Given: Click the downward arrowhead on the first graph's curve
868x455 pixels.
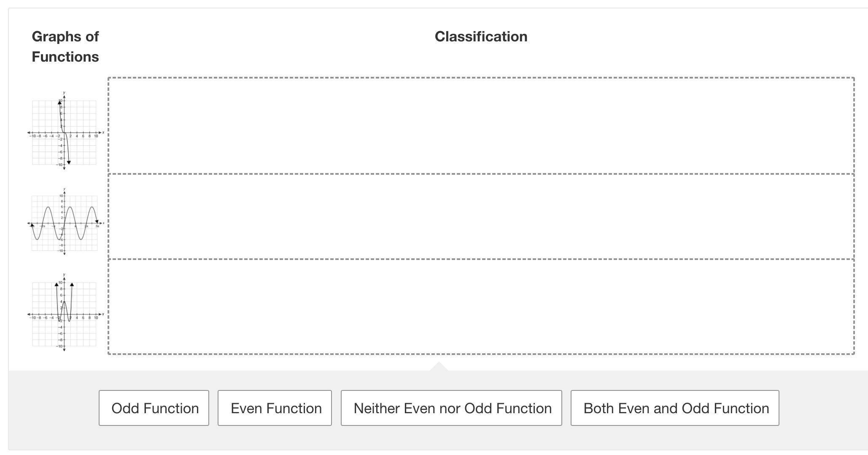Looking at the screenshot, I should click(69, 162).
